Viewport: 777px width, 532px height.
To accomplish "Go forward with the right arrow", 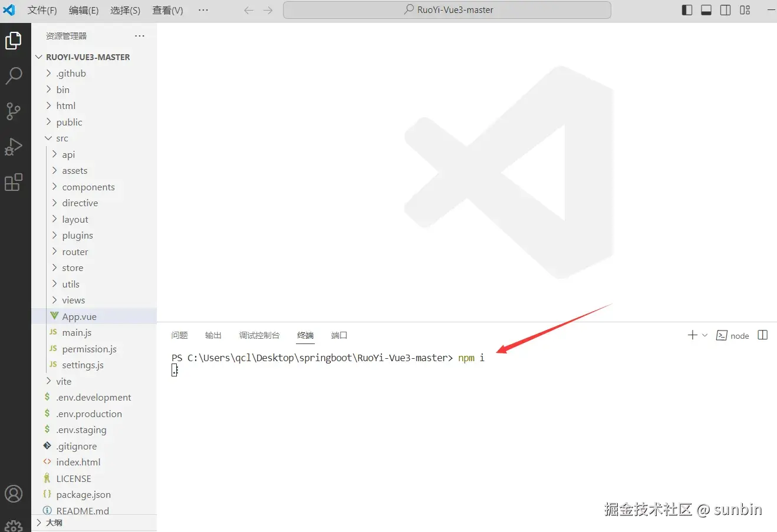I will point(268,11).
